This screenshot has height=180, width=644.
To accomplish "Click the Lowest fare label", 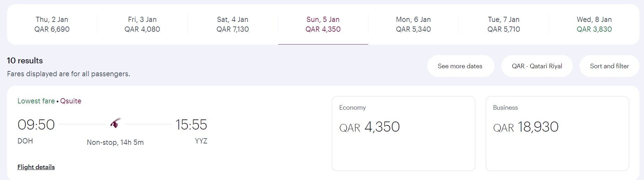I will coord(36,101).
